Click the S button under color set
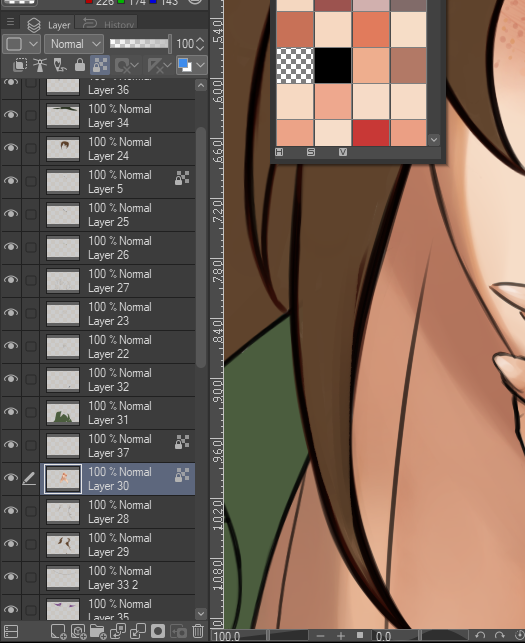 click(311, 152)
